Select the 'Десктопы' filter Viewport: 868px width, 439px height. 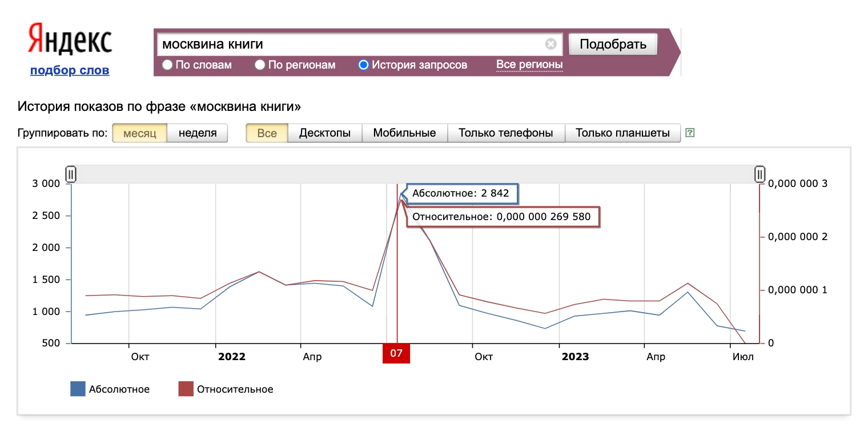(325, 133)
